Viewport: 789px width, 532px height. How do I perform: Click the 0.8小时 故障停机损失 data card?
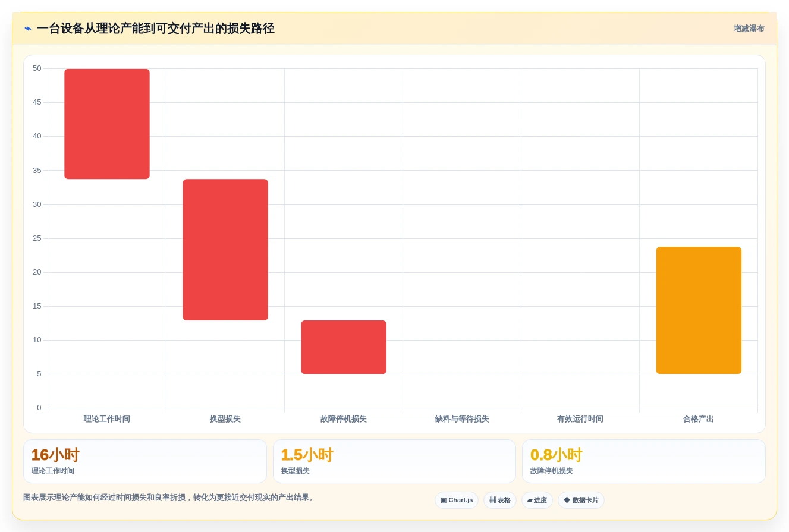pos(643,461)
